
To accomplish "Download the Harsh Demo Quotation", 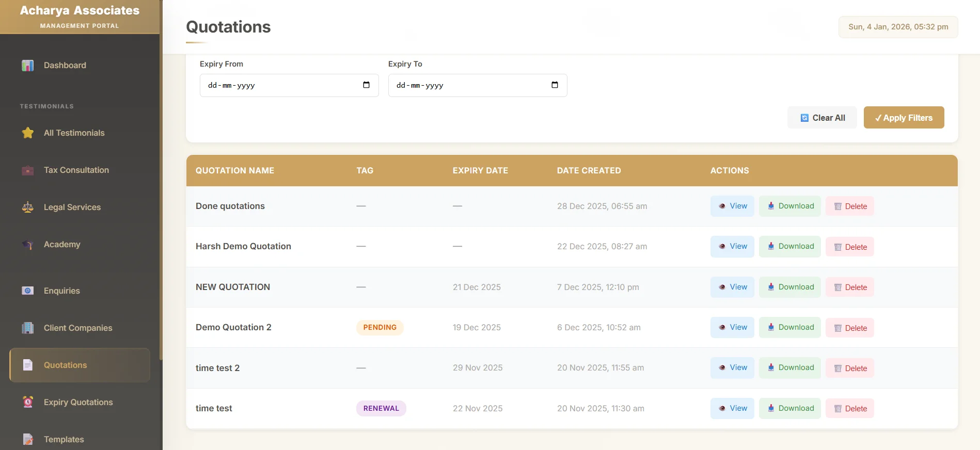I will [x=789, y=247].
